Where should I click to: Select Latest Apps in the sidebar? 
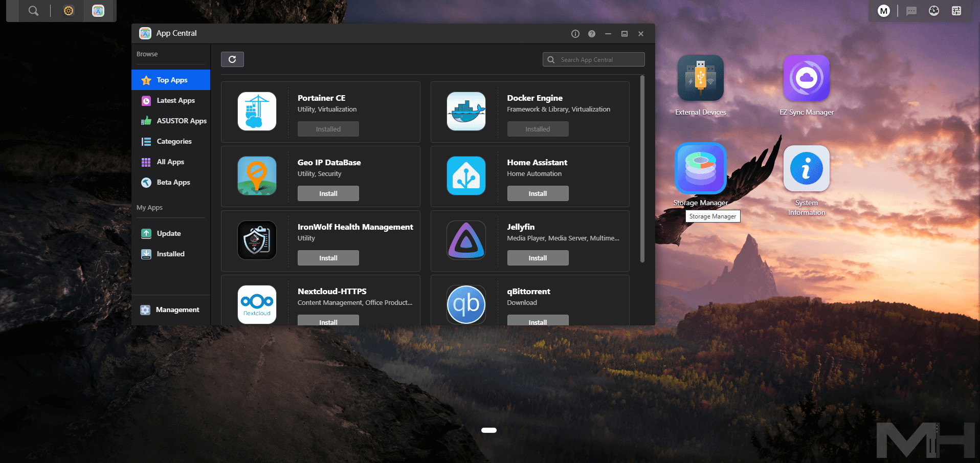(171, 100)
